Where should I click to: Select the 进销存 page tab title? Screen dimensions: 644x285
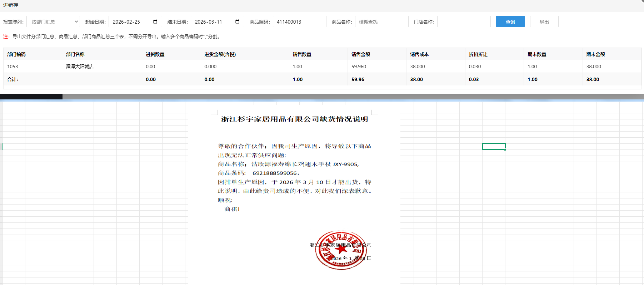[11, 5]
